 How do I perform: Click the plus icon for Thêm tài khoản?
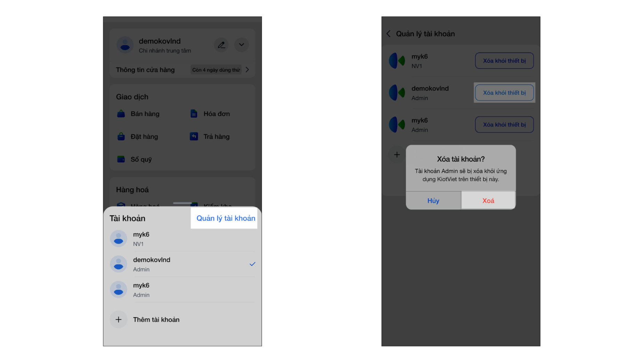point(119,320)
